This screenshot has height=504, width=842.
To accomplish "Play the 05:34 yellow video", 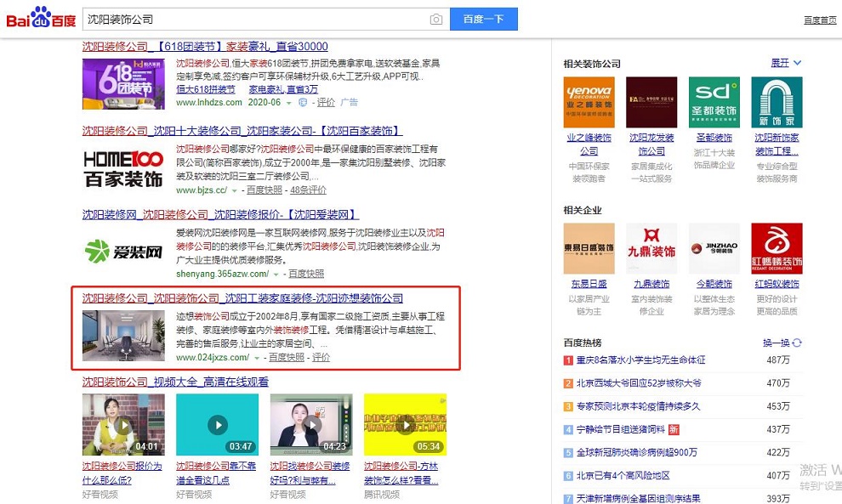I will (x=406, y=425).
